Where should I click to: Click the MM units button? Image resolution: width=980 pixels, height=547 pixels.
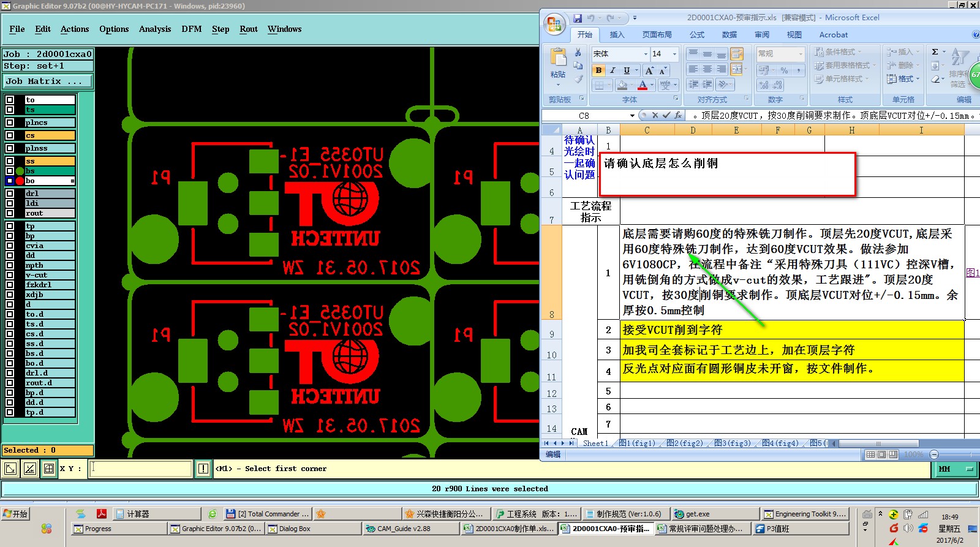click(955, 469)
